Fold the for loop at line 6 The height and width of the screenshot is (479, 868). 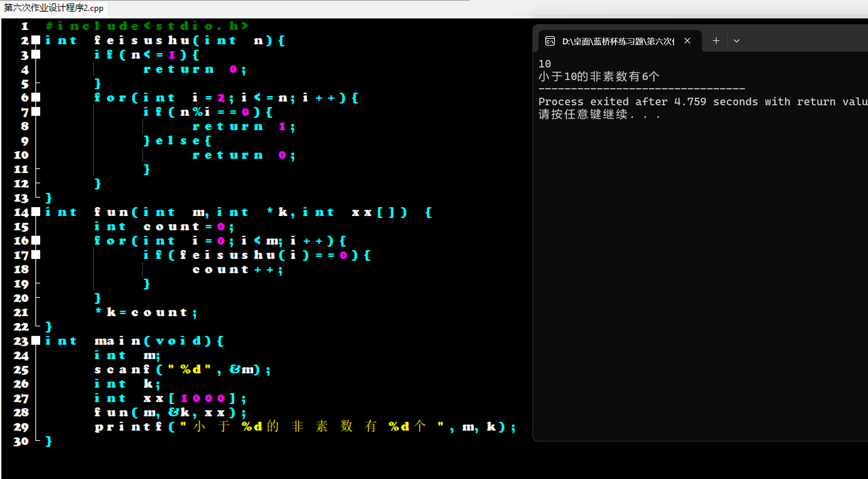pyautogui.click(x=36, y=97)
